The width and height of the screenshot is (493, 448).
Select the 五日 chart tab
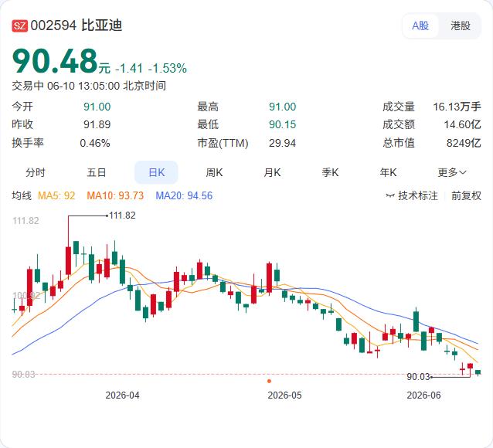(97, 172)
